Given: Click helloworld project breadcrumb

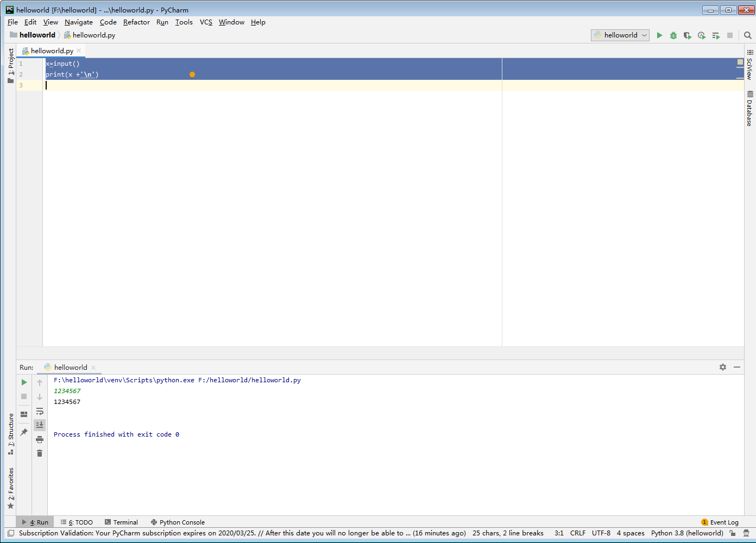Looking at the screenshot, I should [33, 35].
